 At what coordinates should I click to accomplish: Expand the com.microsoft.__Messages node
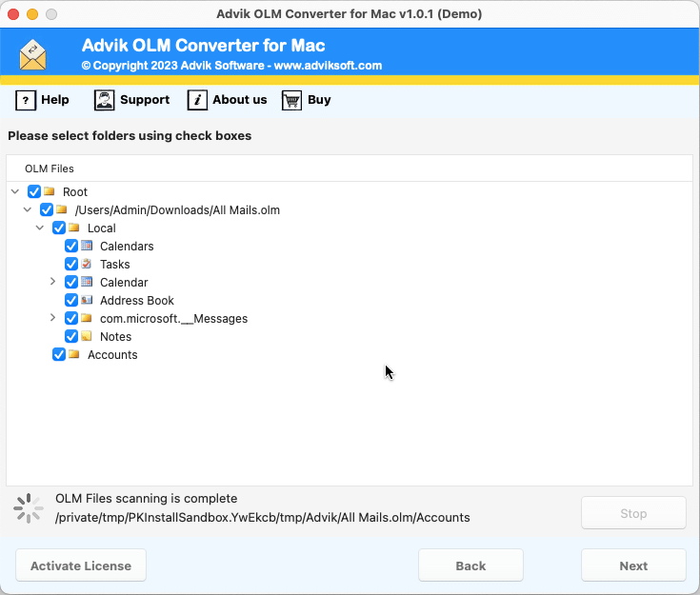tap(52, 318)
